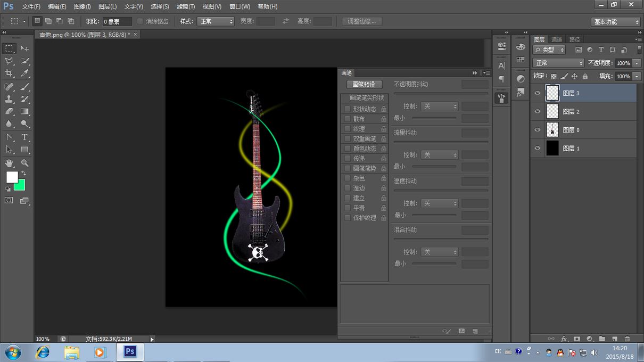Click the 画笔笔尖形状 button
644x362 pixels.
pyautogui.click(x=367, y=98)
